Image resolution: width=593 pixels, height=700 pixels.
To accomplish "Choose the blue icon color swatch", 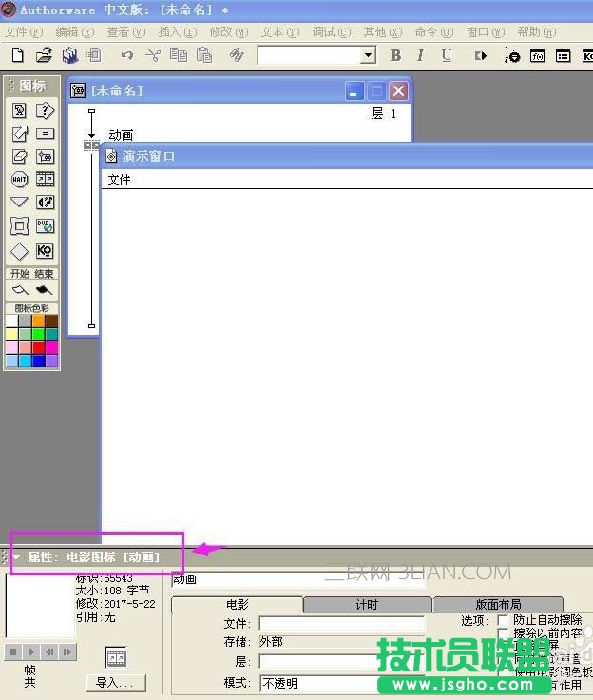I will (38, 360).
